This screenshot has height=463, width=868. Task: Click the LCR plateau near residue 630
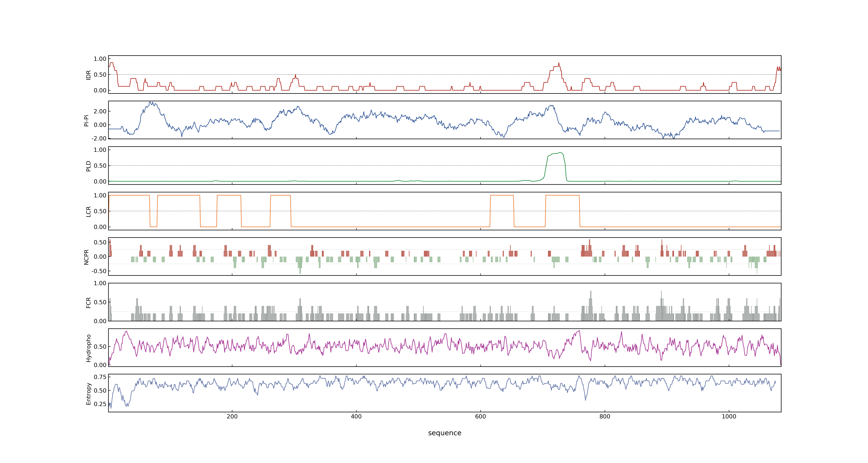(502, 195)
